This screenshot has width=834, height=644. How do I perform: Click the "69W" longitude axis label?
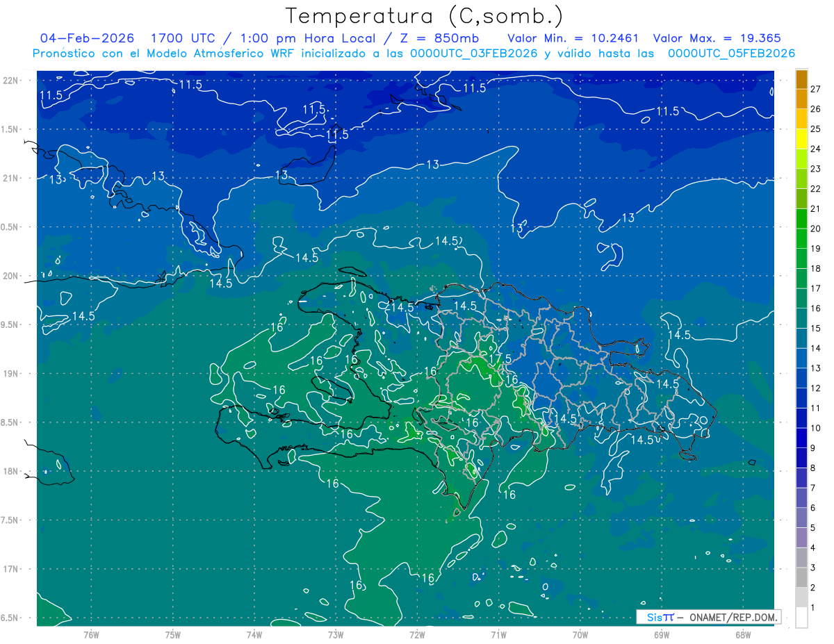662,634
